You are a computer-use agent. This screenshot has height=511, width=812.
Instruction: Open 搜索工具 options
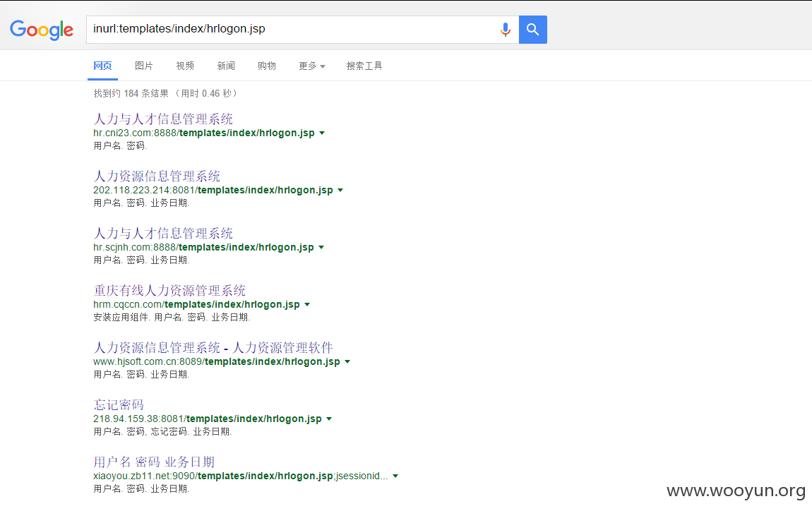click(364, 66)
